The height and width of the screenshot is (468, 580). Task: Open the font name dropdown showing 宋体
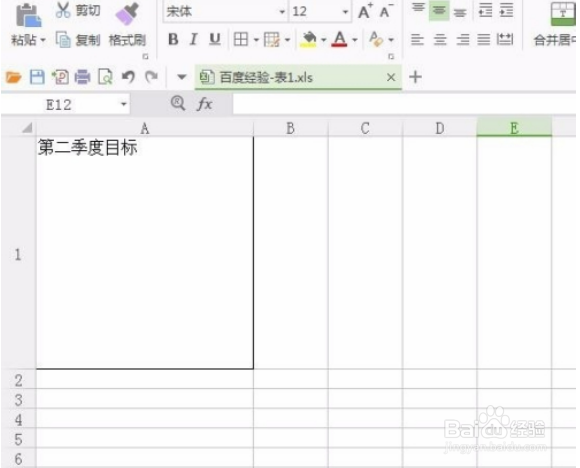[282, 12]
